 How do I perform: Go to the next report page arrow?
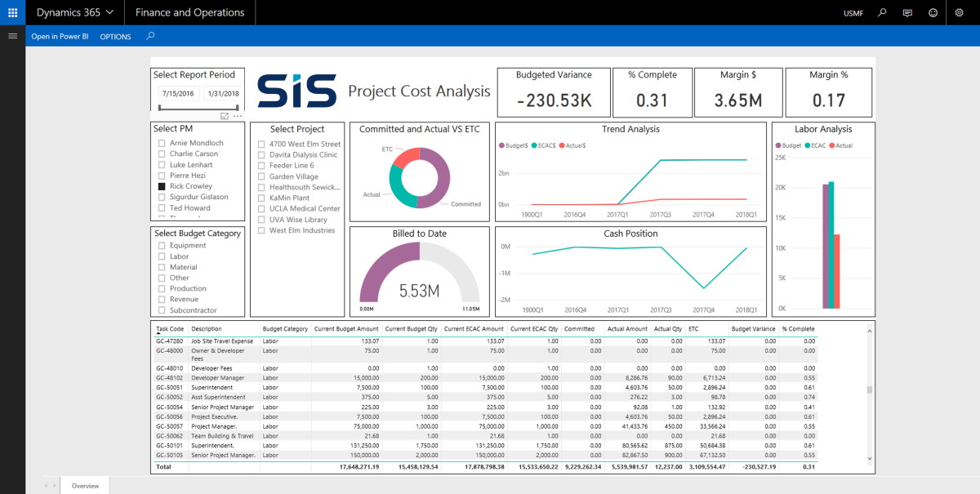click(55, 486)
